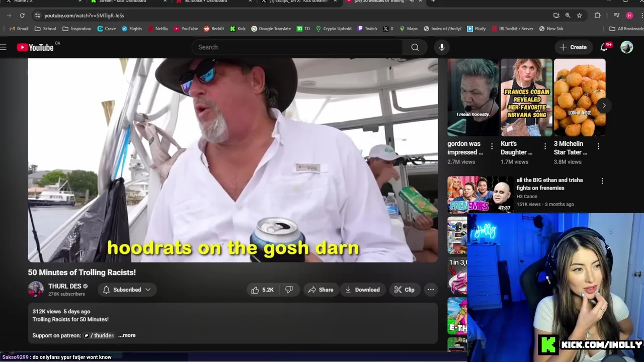Viewport: 644px width, 362px height.
Task: Open the 'all the BIG ethan and trisha' title
Action: click(549, 184)
